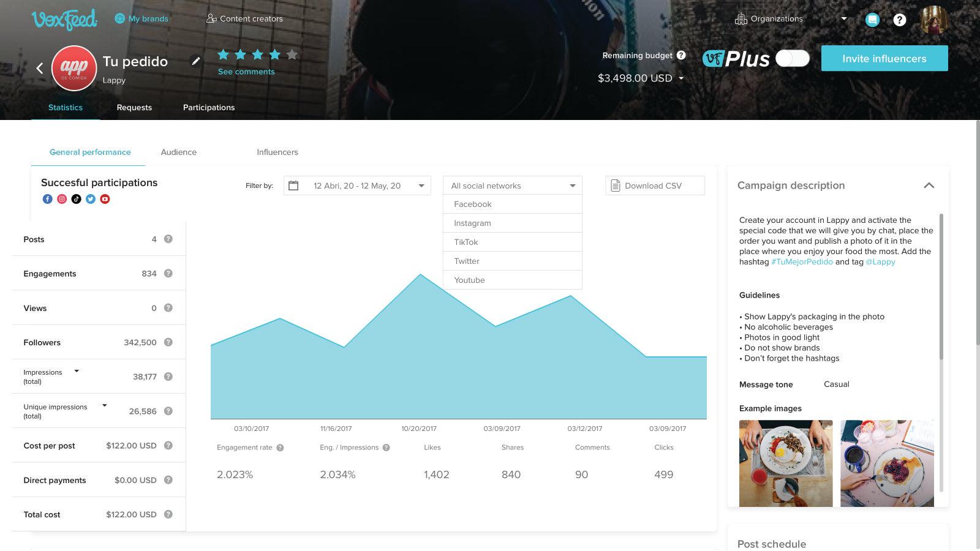Click the document icon next to Download CSV

[x=615, y=185]
